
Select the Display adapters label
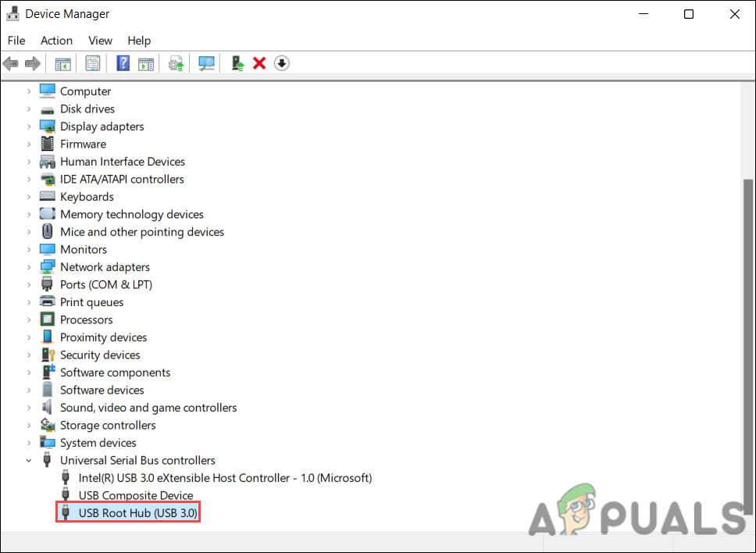102,127
